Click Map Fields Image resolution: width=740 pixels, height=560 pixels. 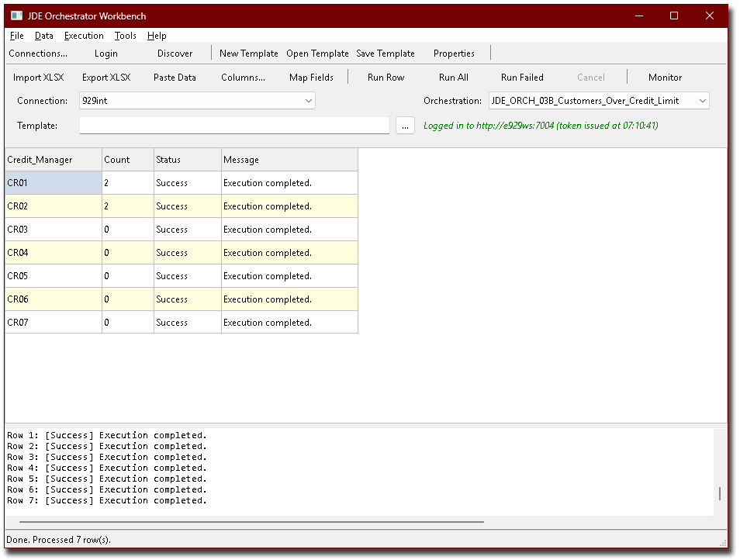[311, 78]
